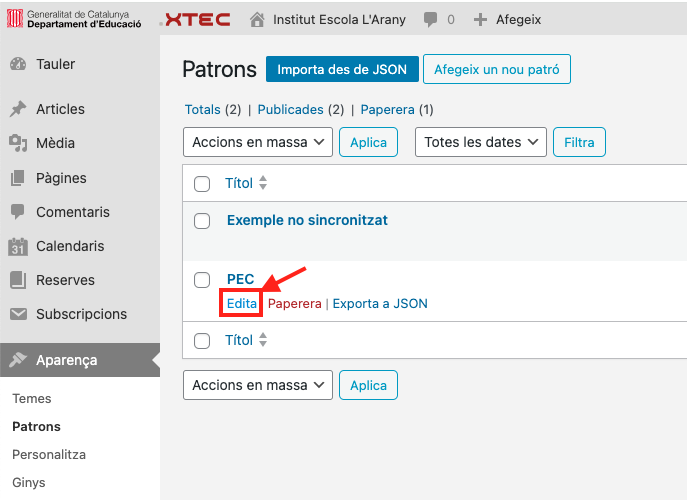Click the Edita link under PEC
This screenshot has height=500, width=687.
point(241,303)
